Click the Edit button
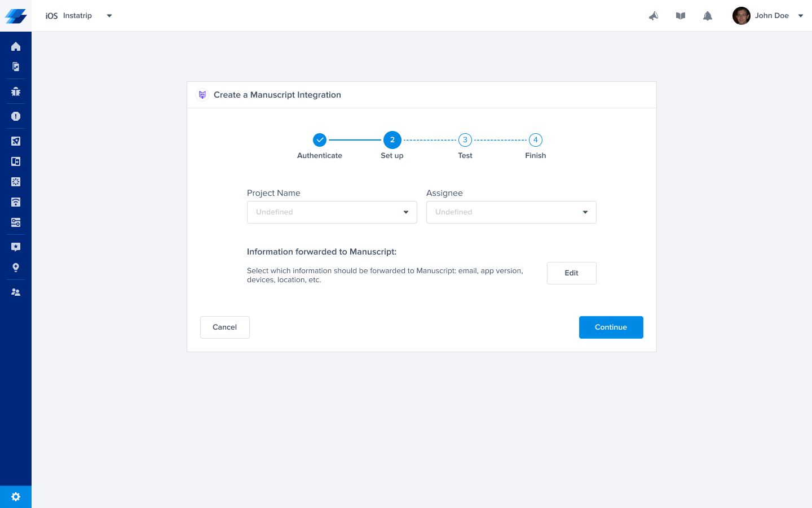812x508 pixels. (572, 273)
